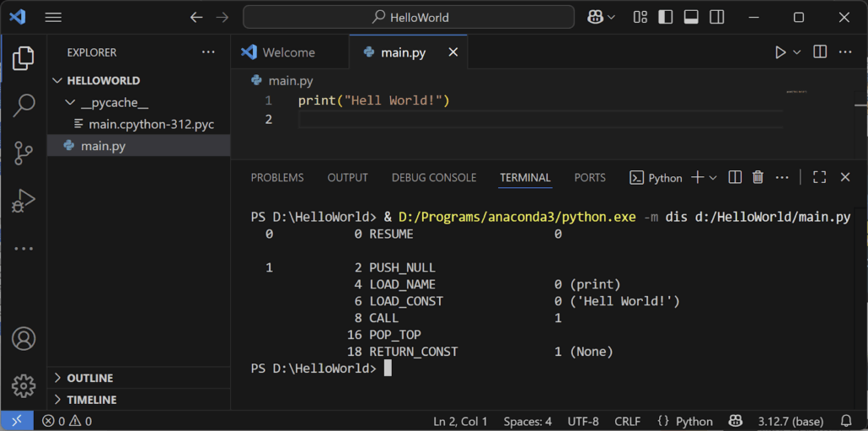This screenshot has height=431, width=868.
Task: Toggle the primary side bar visibility
Action: coord(666,17)
